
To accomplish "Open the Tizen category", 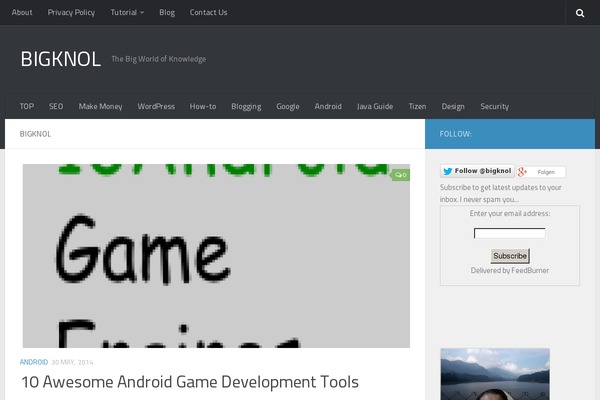I will tap(417, 106).
